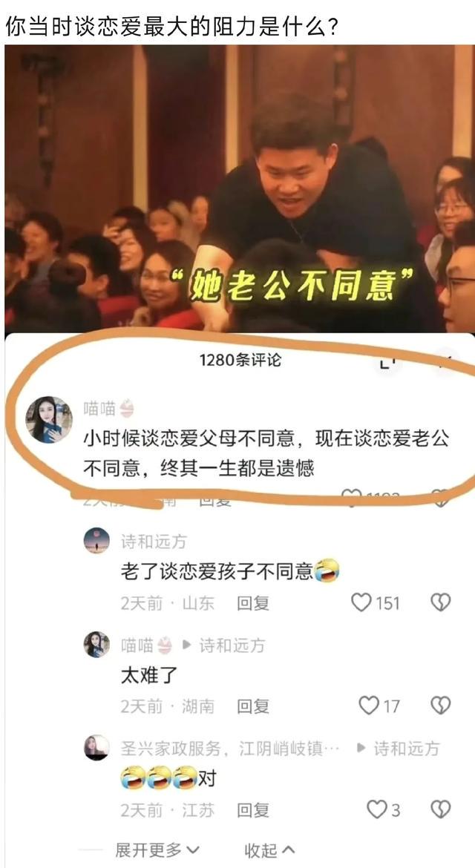Expand more replies with 展开更多

tap(157, 849)
